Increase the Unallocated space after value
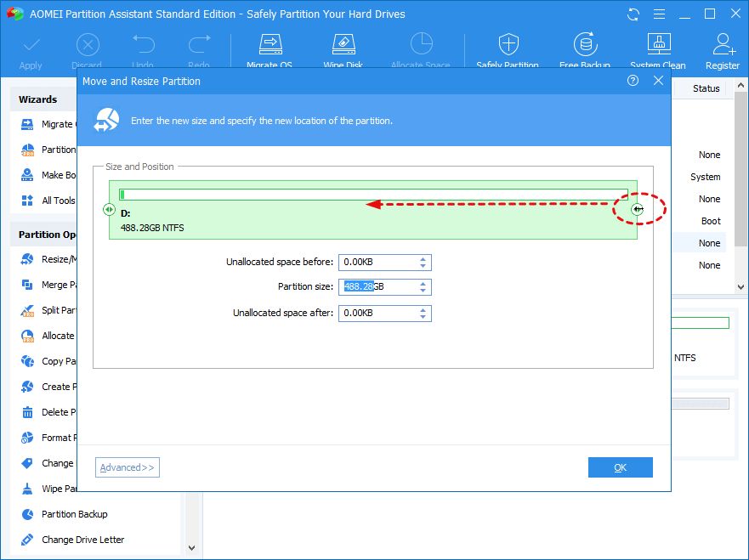The image size is (749, 560). click(423, 309)
